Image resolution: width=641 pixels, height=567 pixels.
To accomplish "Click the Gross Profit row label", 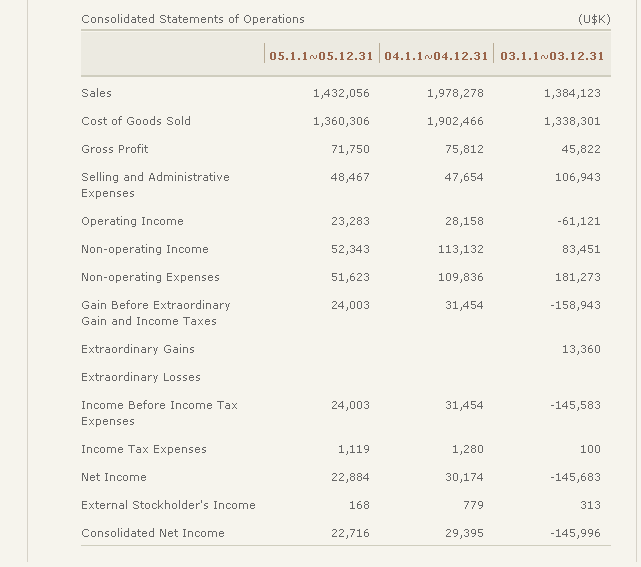I will 115,149.
